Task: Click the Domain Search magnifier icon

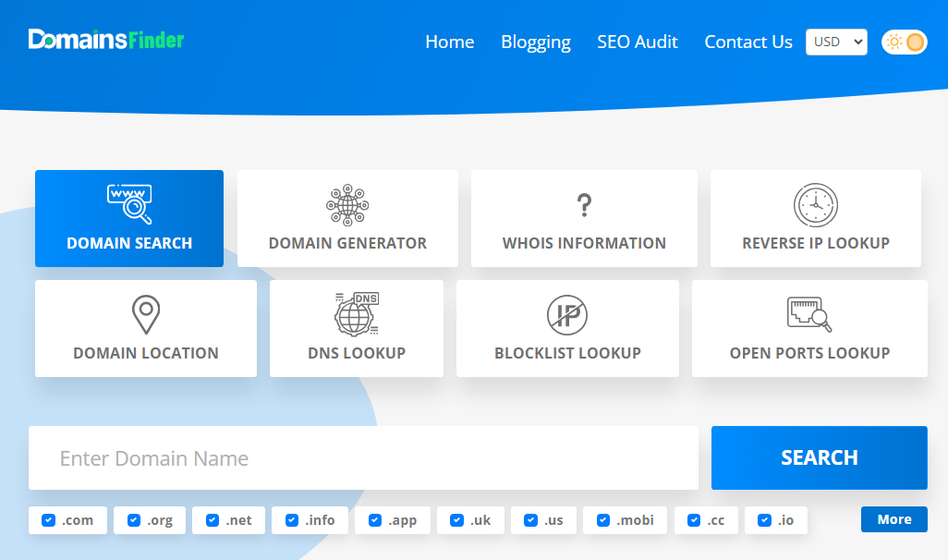Action: point(129,205)
